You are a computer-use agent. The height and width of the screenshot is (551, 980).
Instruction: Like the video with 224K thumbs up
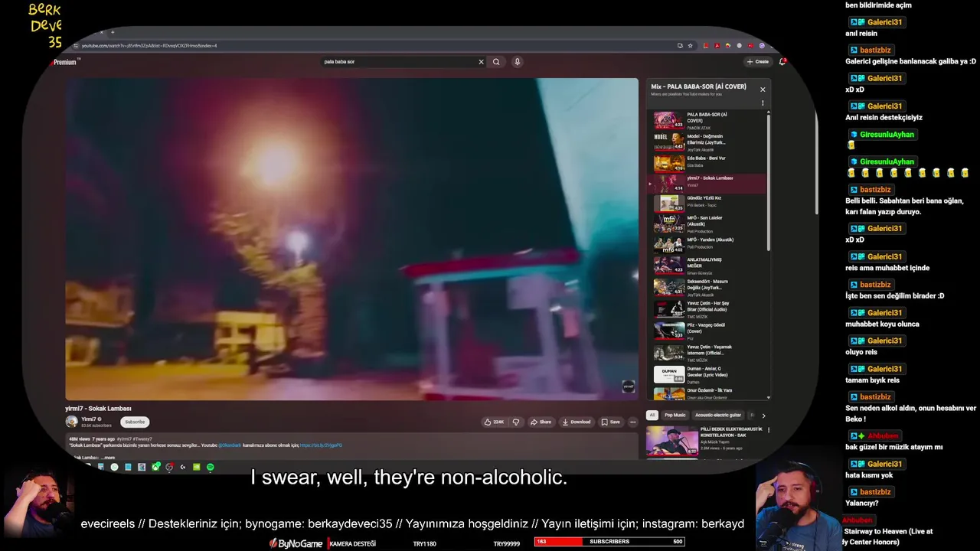coord(494,422)
